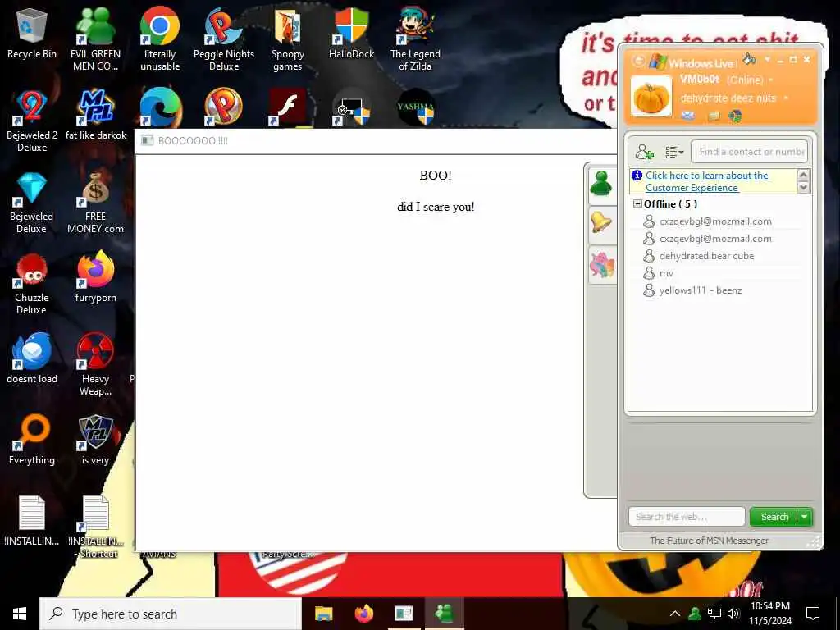The width and height of the screenshot is (840, 630).
Task: Select the contact 'dehydrated bear cube'
Action: click(706, 256)
